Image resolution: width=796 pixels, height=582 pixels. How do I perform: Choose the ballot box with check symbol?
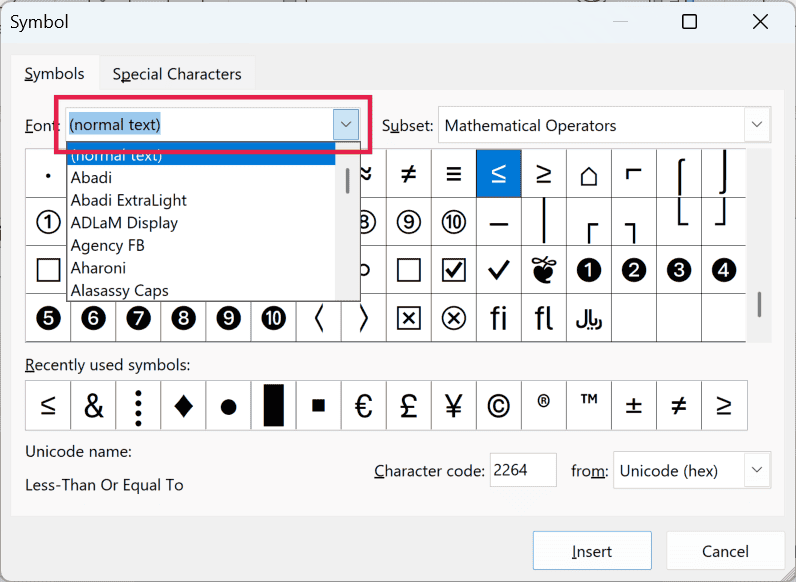point(454,270)
